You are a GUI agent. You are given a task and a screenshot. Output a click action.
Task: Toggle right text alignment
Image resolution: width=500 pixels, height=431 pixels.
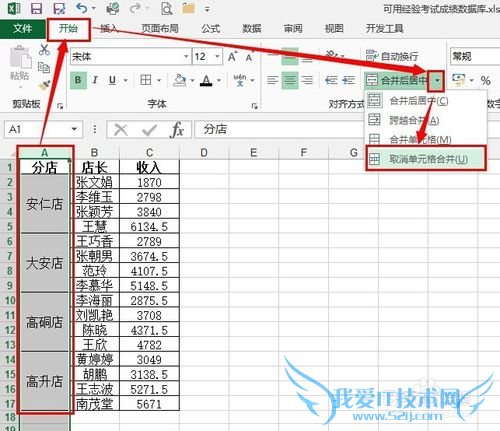click(307, 80)
